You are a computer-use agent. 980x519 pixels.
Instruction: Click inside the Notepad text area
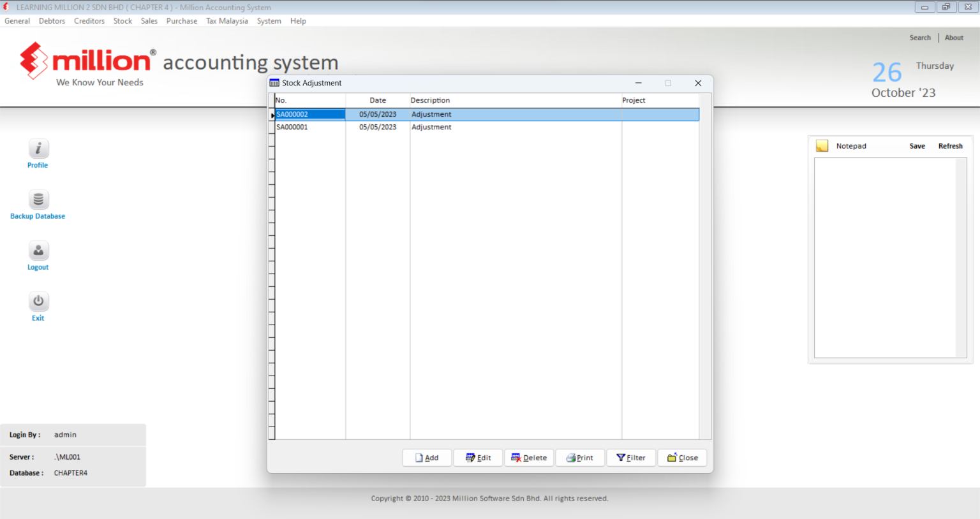[x=885, y=258]
